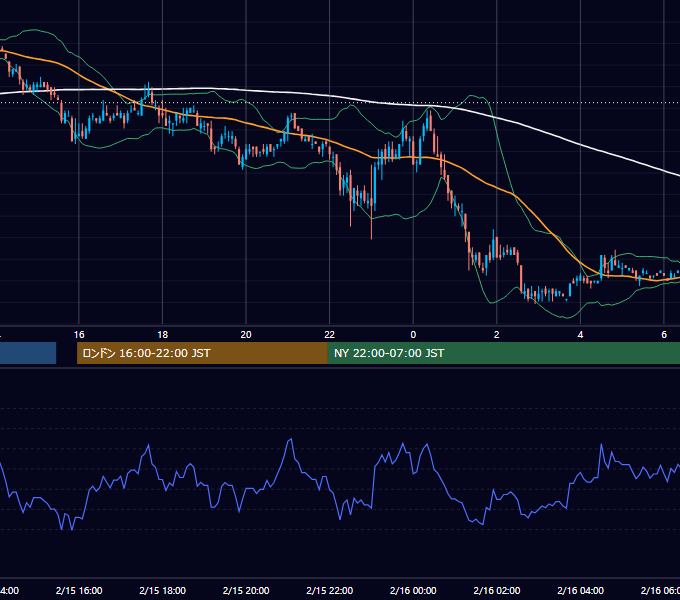Click the NY 22:00-07:00 JST session bar
The image size is (680, 600).
(503, 353)
